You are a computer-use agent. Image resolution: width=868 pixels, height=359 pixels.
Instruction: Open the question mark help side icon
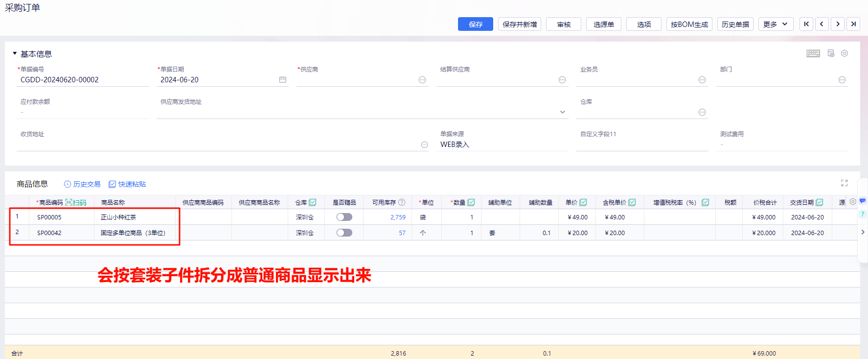pyautogui.click(x=863, y=214)
